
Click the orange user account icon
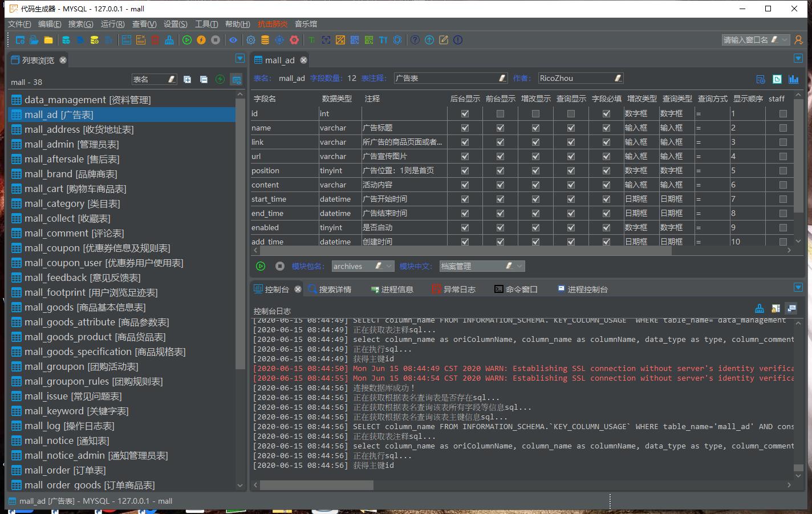[799, 40]
